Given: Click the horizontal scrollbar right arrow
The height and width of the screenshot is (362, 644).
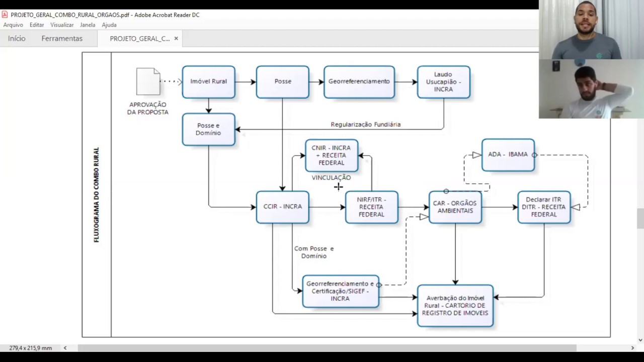Looking at the screenshot, I should pyautogui.click(x=632, y=348).
